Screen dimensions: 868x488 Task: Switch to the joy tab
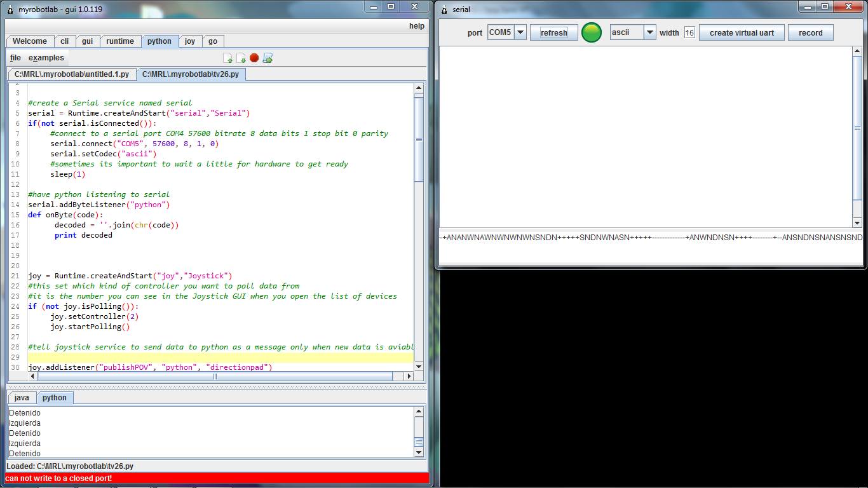(190, 41)
